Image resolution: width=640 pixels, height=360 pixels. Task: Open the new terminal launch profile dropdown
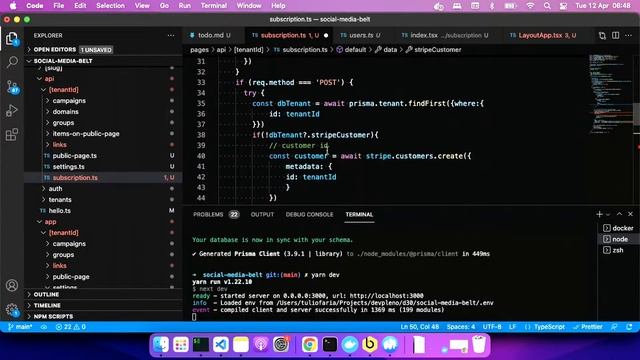point(608,214)
